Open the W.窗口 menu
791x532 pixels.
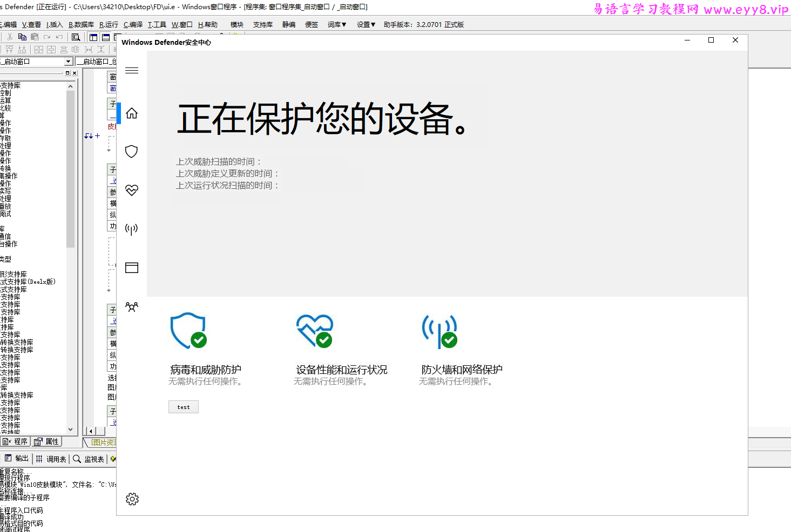(x=182, y=24)
